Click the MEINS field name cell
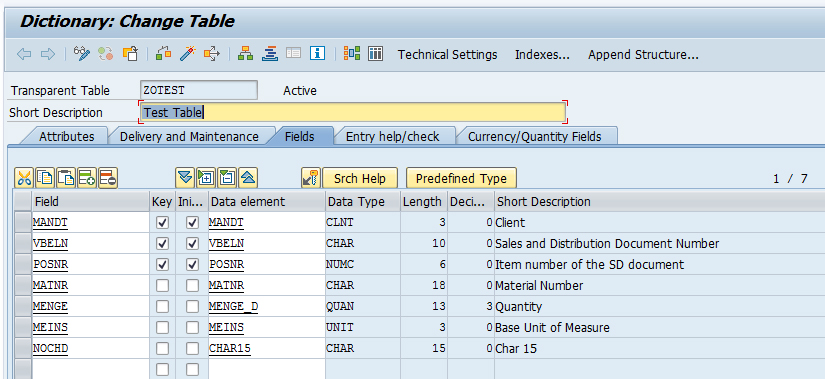 coord(90,327)
